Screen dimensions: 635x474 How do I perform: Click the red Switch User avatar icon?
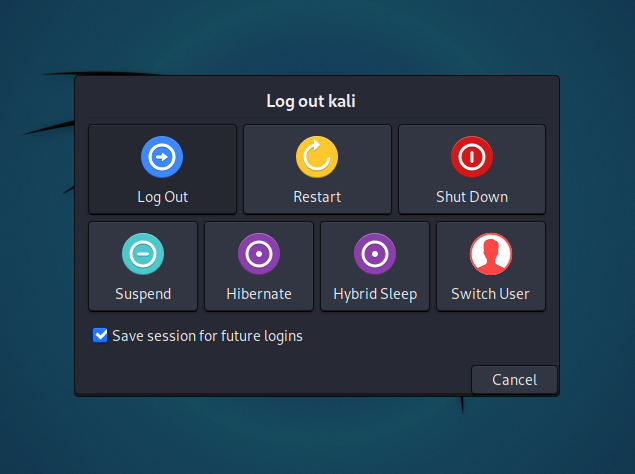click(x=491, y=254)
